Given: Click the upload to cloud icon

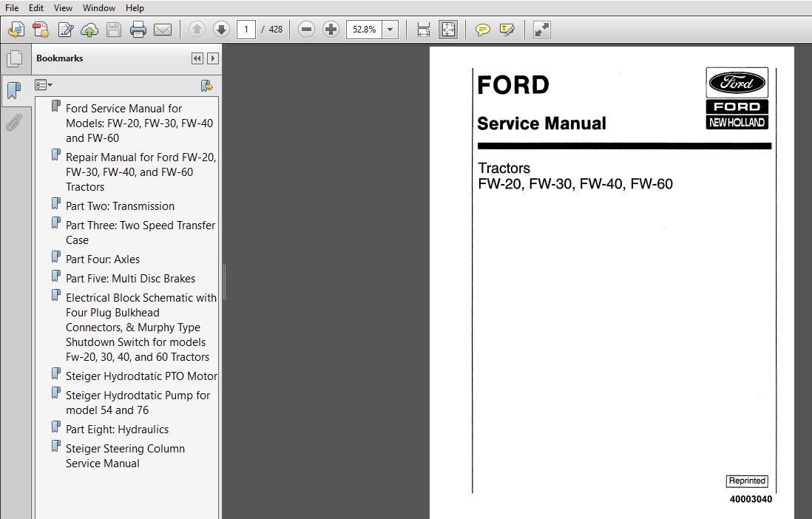Looking at the screenshot, I should click(89, 30).
